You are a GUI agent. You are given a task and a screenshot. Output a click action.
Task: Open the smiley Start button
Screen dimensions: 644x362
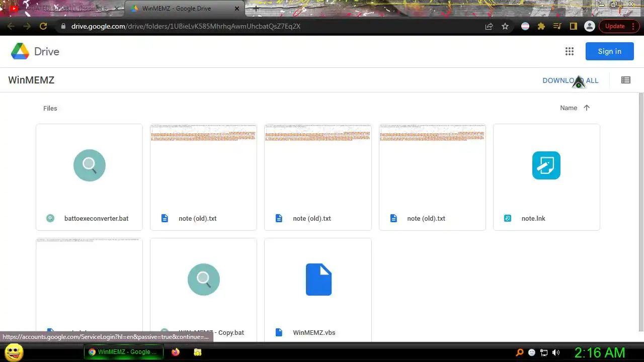(14, 352)
